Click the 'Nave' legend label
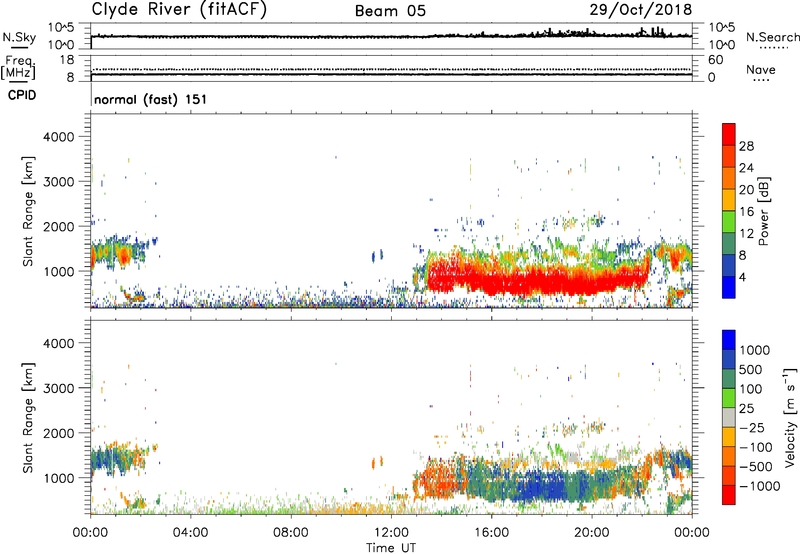 [x=761, y=69]
